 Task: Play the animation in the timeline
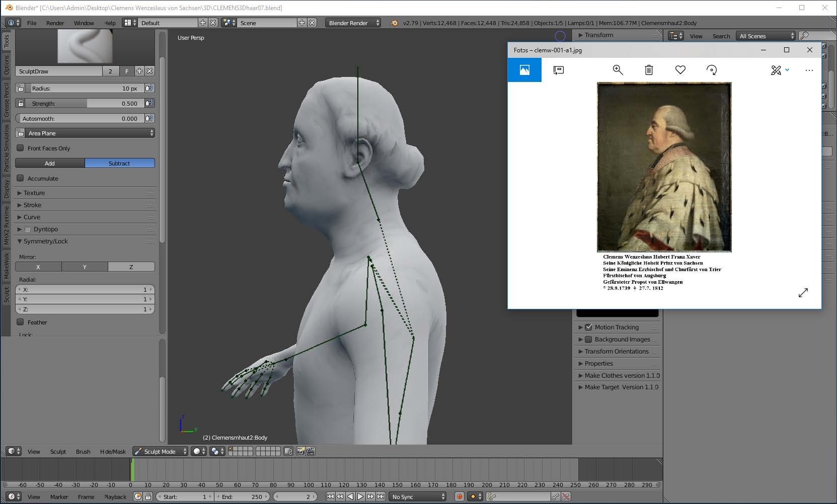[360, 496]
